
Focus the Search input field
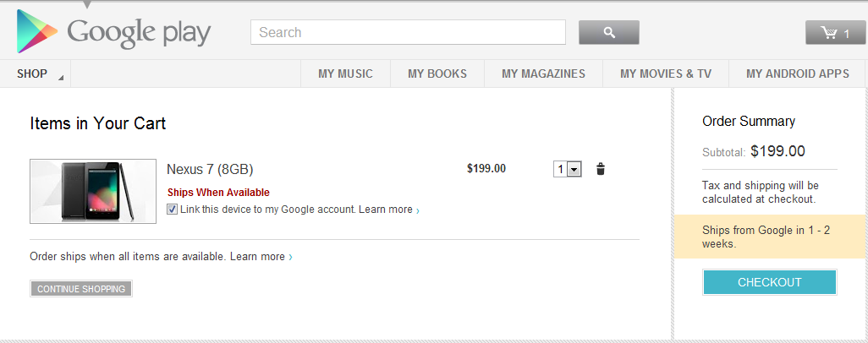pyautogui.click(x=408, y=32)
